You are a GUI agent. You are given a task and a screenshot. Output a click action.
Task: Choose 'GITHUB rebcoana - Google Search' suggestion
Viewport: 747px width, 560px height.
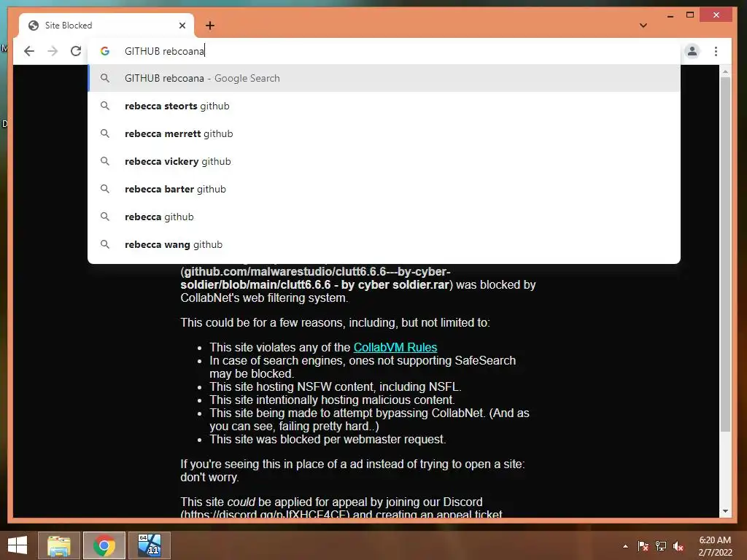[x=384, y=78]
